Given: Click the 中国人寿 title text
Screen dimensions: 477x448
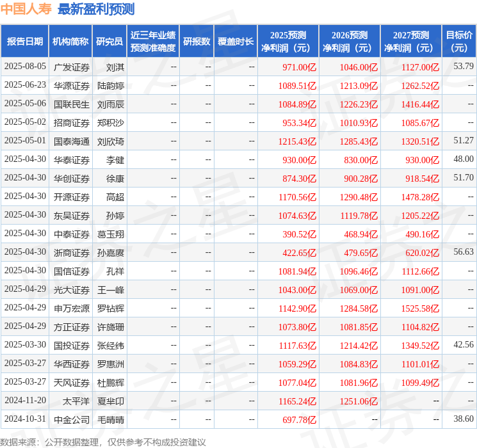Looking at the screenshot, I should (x=26, y=9).
